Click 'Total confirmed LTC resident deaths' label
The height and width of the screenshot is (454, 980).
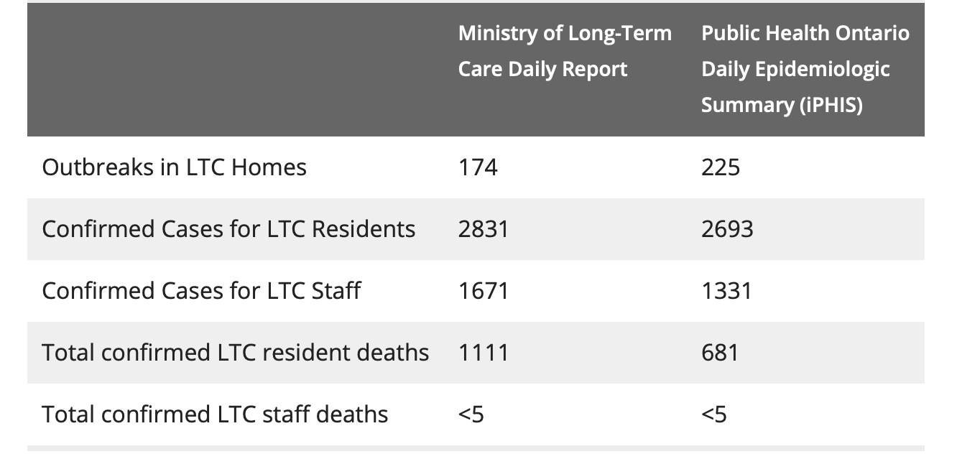235,353
